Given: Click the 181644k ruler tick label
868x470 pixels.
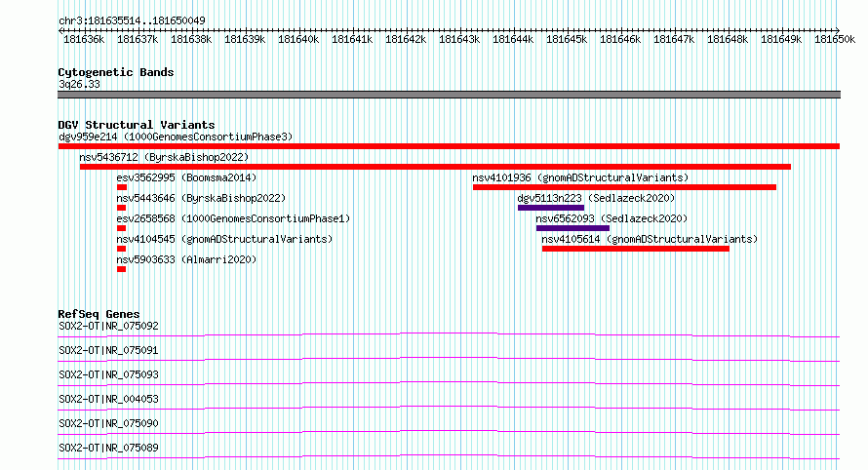Looking at the screenshot, I should 514,39.
